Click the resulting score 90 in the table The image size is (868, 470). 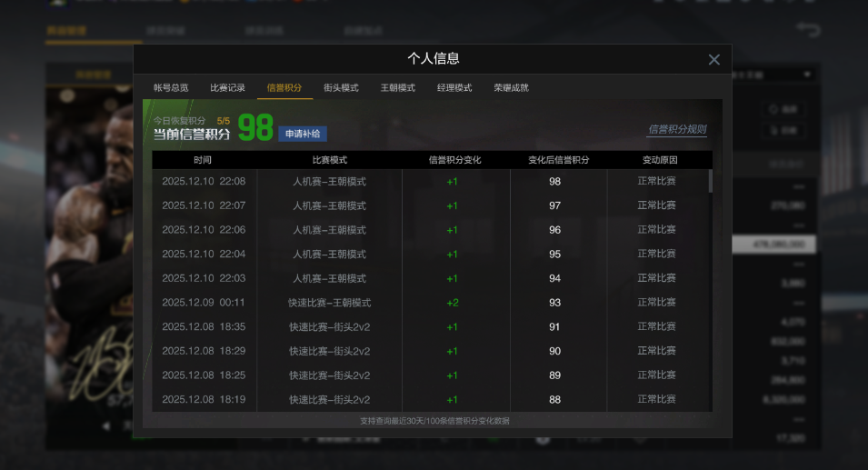click(x=554, y=351)
